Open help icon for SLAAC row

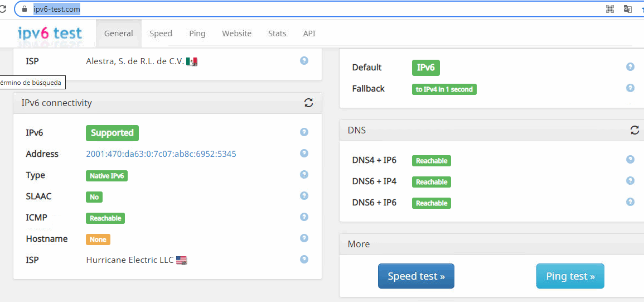pyautogui.click(x=304, y=196)
